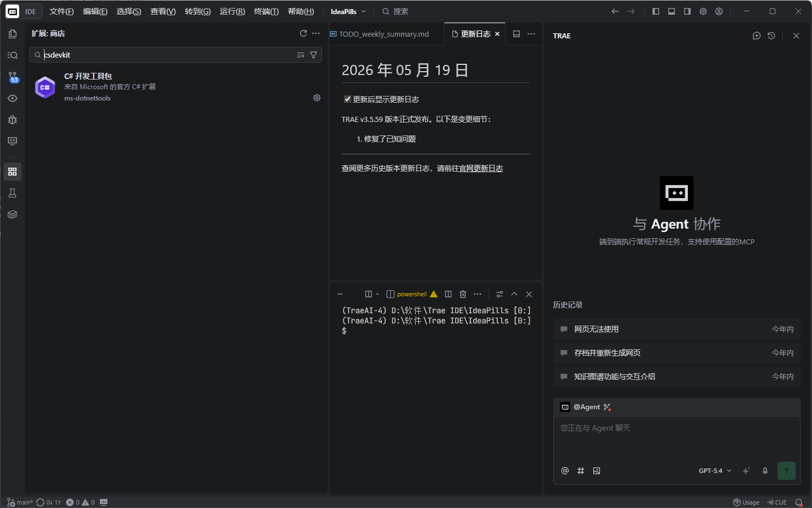Viewport: 812px width, 508px height.
Task: Split the editor layout
Action: 517,34
